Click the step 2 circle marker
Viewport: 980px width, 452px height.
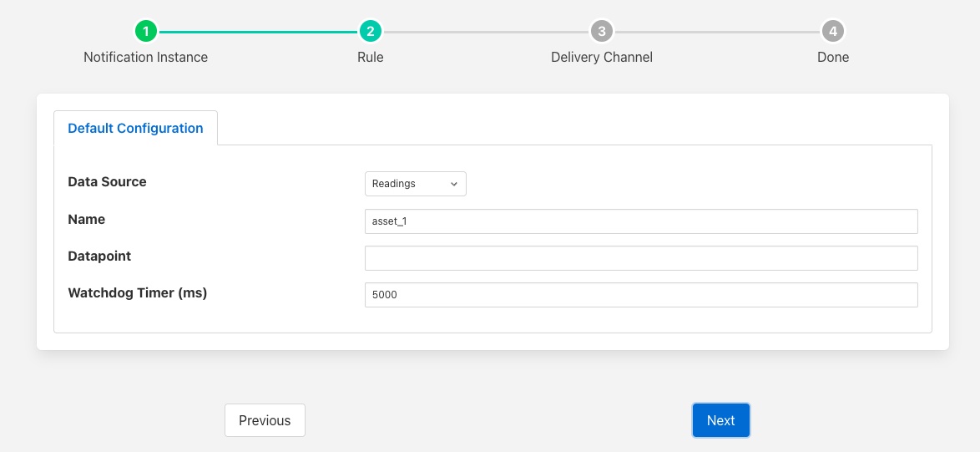point(370,32)
